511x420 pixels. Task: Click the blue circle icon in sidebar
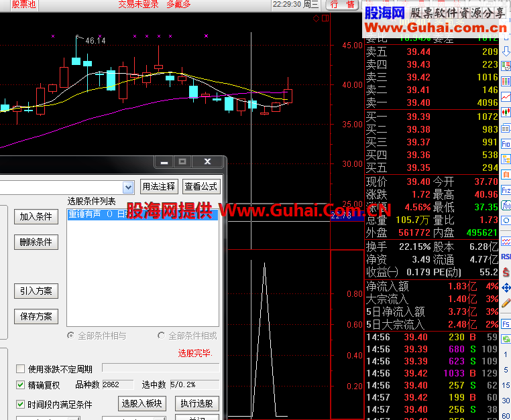[x=506, y=221]
